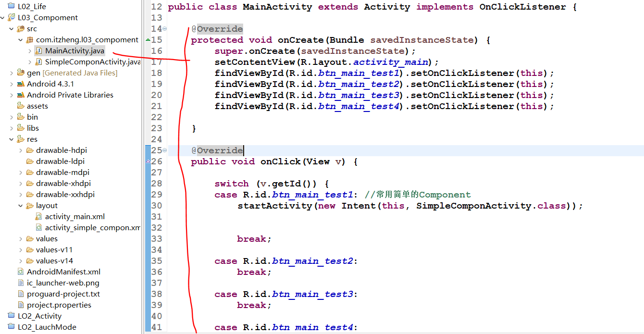Select the L02_Life project icon

click(12, 6)
